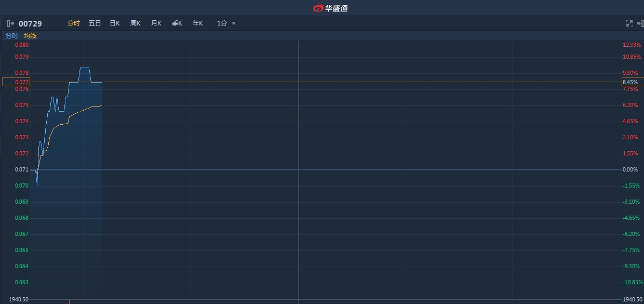Click the -10.85% axis label

(x=633, y=282)
